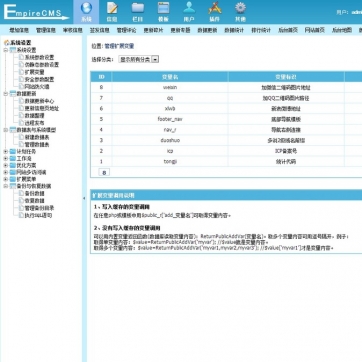Click the EmpireCMS logo
The image size is (362, 362).
click(36, 12)
